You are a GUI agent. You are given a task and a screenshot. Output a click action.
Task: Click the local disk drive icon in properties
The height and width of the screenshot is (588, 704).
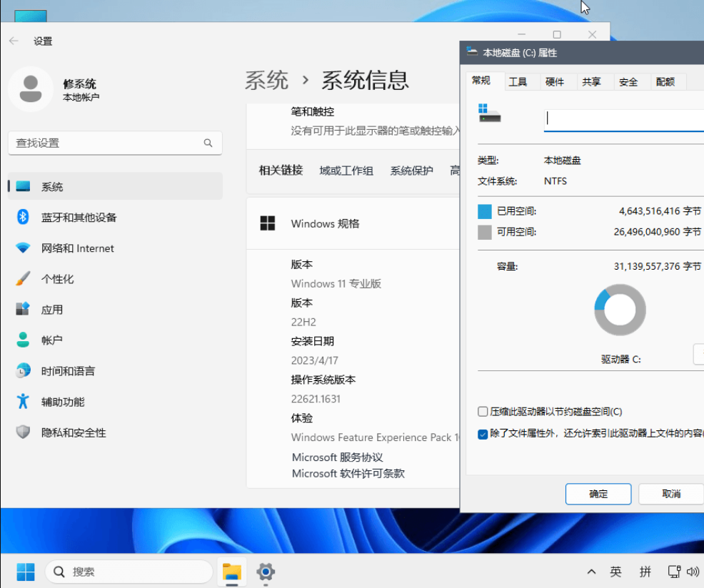(489, 113)
